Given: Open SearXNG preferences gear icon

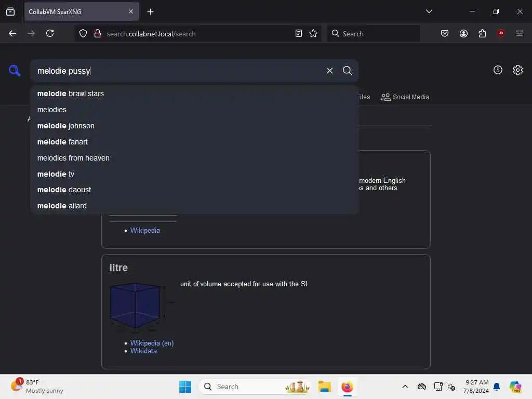Looking at the screenshot, I should pos(517,70).
